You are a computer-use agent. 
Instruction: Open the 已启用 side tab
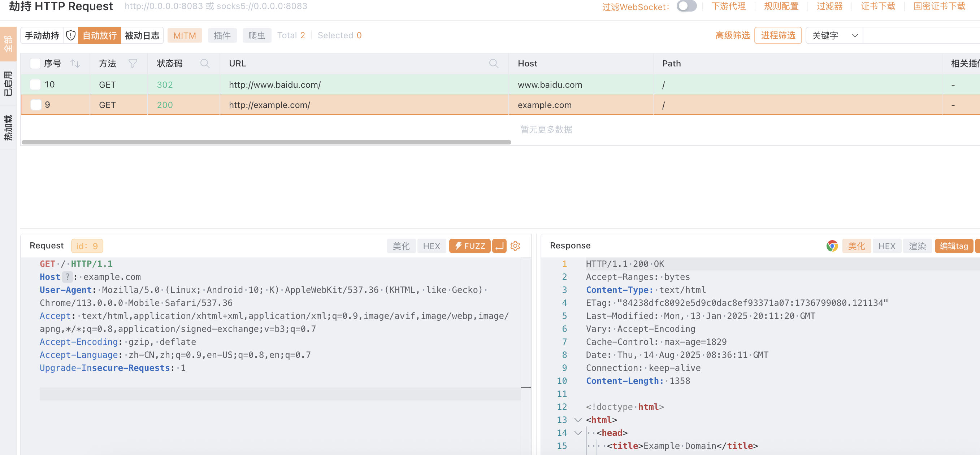pos(8,84)
